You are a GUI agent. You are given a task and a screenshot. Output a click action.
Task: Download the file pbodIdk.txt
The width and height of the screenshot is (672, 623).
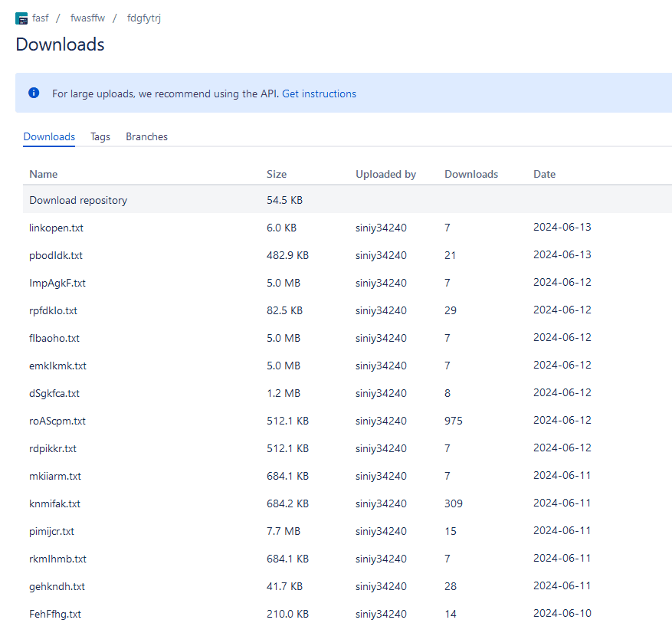(56, 255)
